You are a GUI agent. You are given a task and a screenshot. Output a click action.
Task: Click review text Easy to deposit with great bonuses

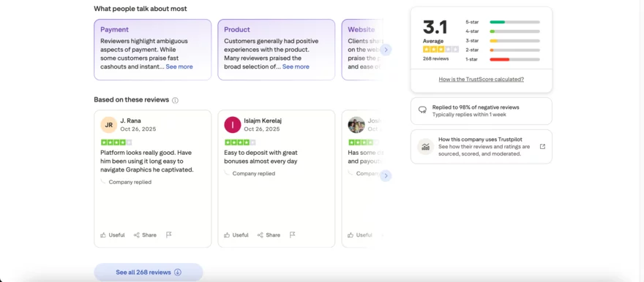click(261, 157)
